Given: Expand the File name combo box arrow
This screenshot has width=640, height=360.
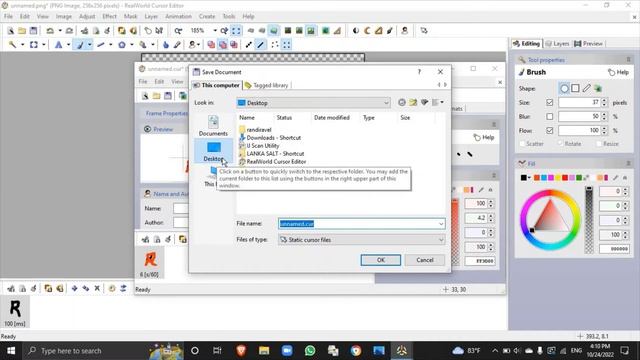Looking at the screenshot, I should (x=441, y=224).
